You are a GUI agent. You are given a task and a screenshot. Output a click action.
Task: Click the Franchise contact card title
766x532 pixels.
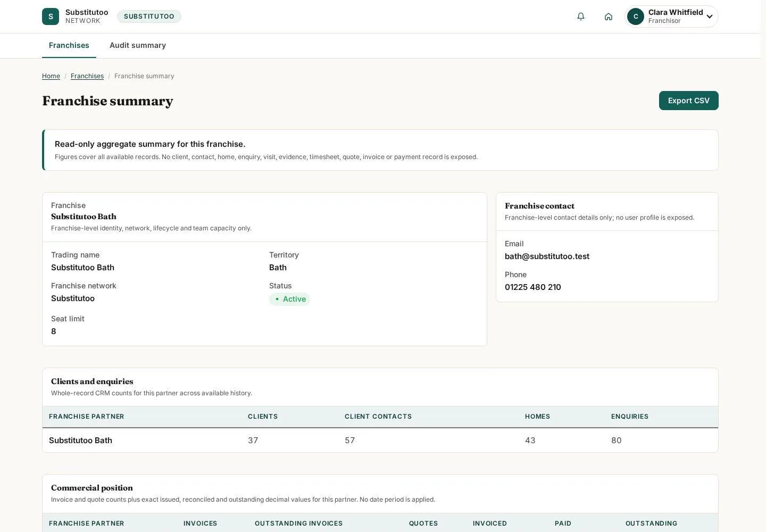pyautogui.click(x=539, y=206)
